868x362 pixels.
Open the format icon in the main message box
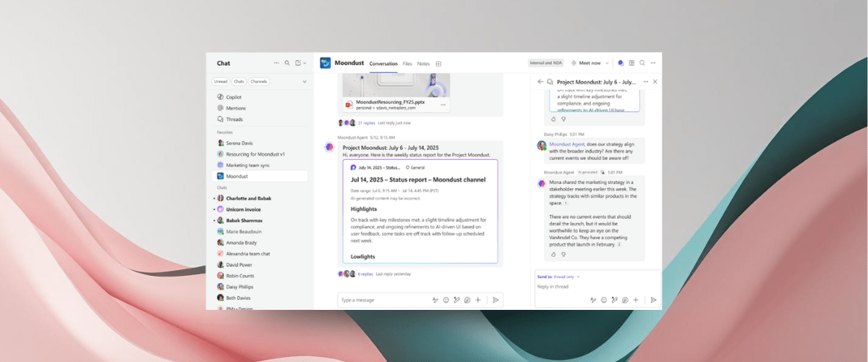pos(435,300)
